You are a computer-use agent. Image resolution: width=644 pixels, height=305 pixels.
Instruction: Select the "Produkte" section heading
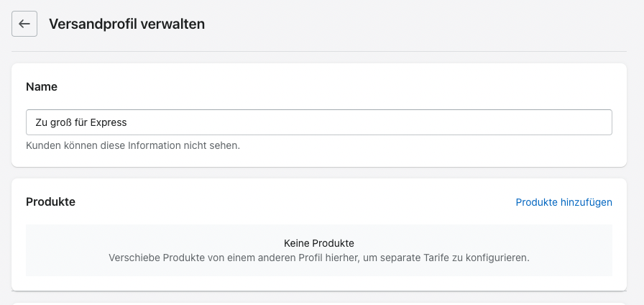pyautogui.click(x=50, y=202)
